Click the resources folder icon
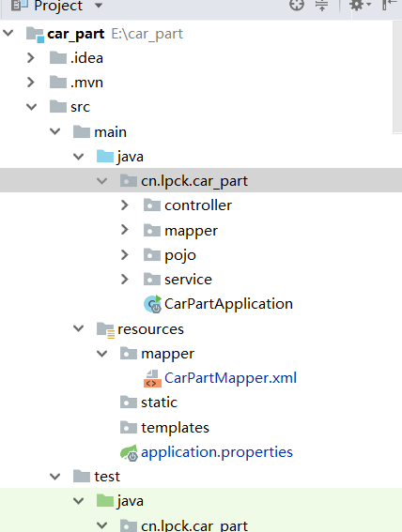402x532 pixels. pos(105,329)
